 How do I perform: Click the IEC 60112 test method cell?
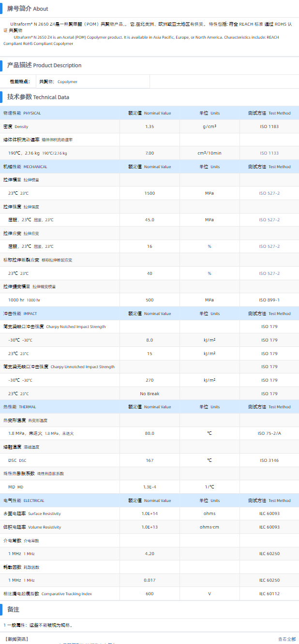[x=269, y=594]
